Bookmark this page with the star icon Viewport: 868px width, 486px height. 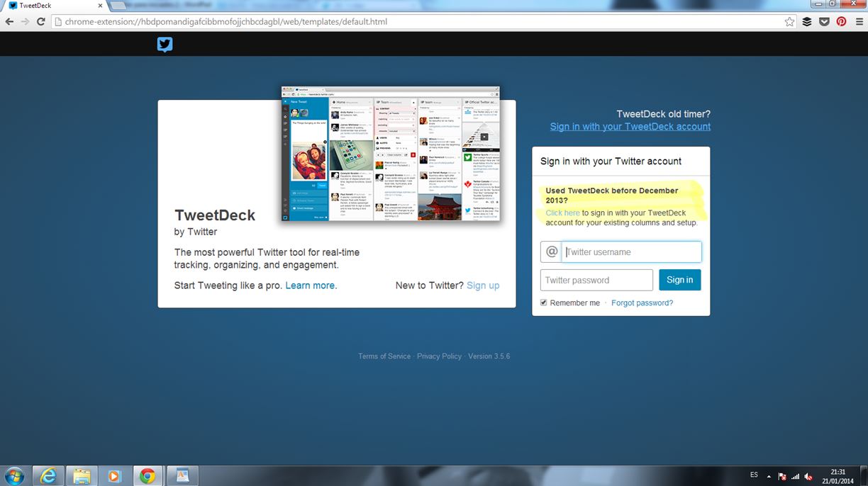click(789, 22)
